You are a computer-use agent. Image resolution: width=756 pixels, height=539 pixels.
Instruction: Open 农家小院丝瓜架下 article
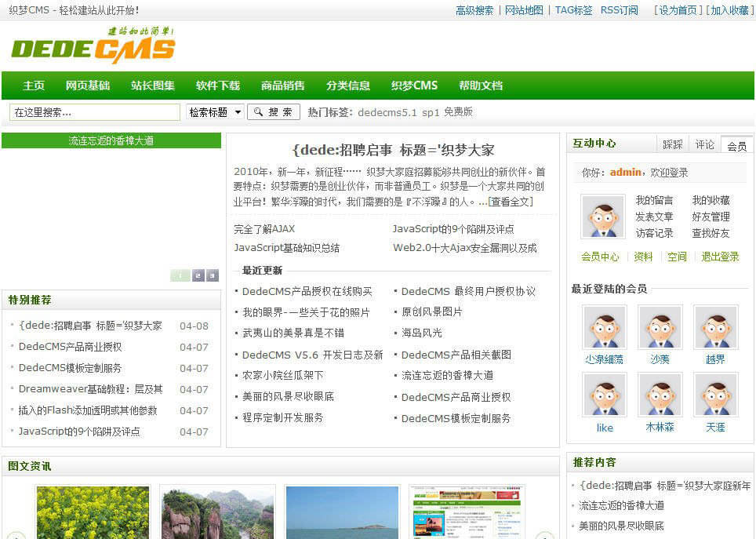282,376
